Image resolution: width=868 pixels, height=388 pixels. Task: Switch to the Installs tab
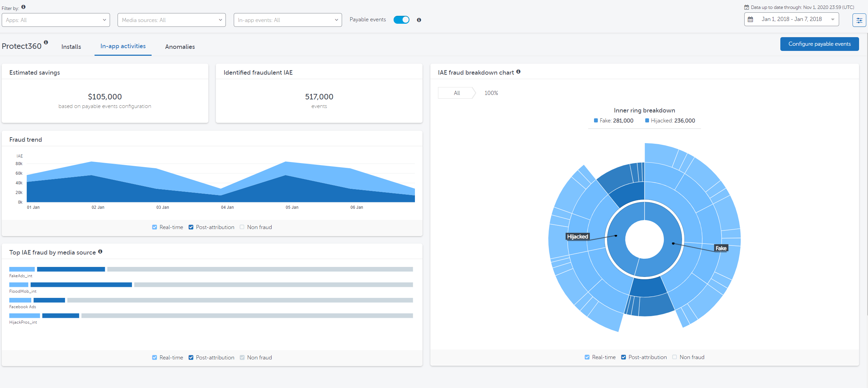[x=71, y=47]
